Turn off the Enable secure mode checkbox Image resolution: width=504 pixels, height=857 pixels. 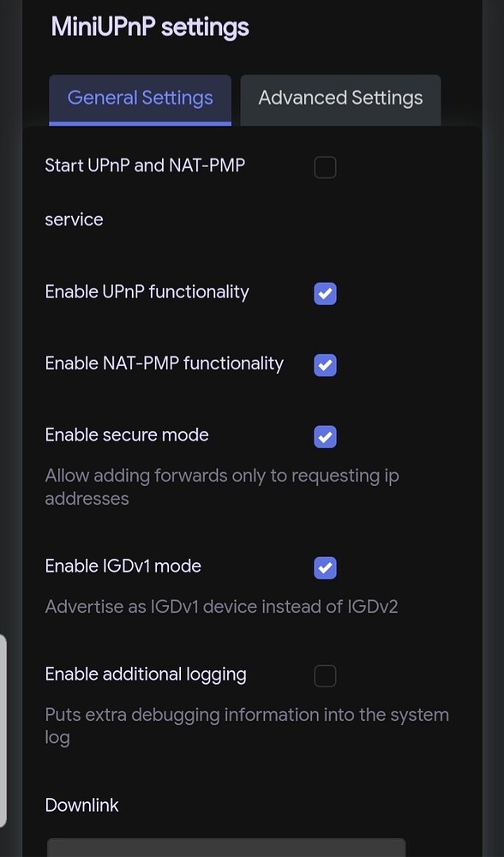click(325, 437)
